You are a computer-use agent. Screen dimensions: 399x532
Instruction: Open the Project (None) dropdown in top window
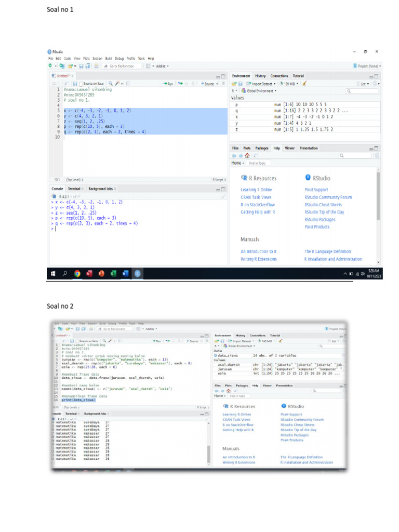click(367, 66)
